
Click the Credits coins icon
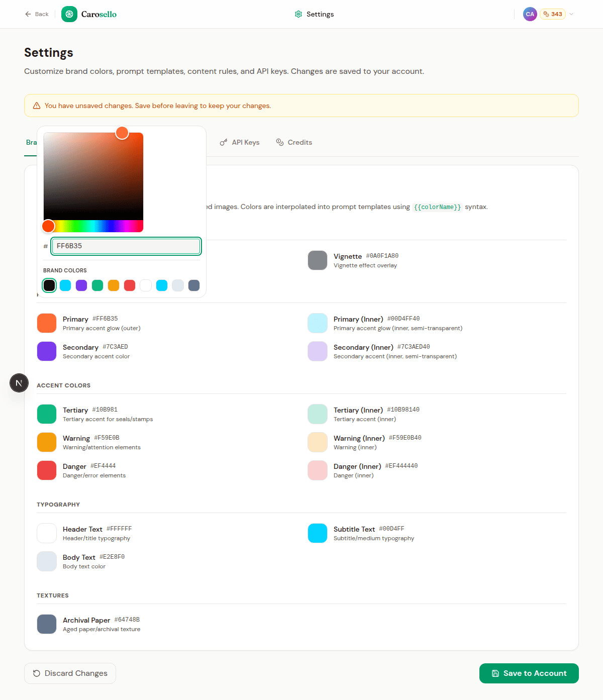(279, 142)
